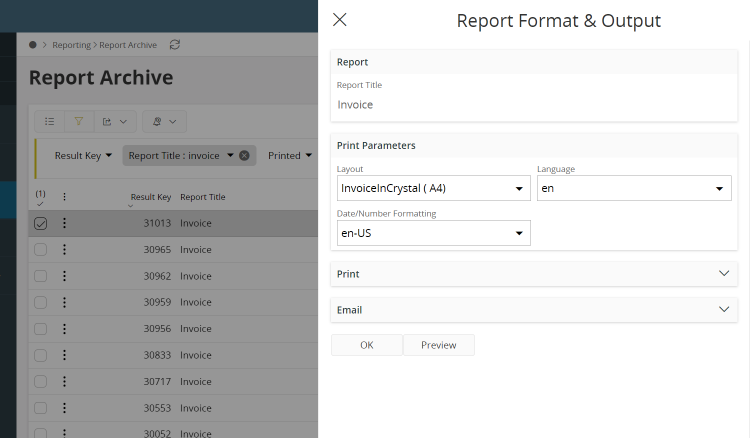Open the bell subscription toolbar dropdown
This screenshot has width=750, height=438.
click(x=164, y=122)
